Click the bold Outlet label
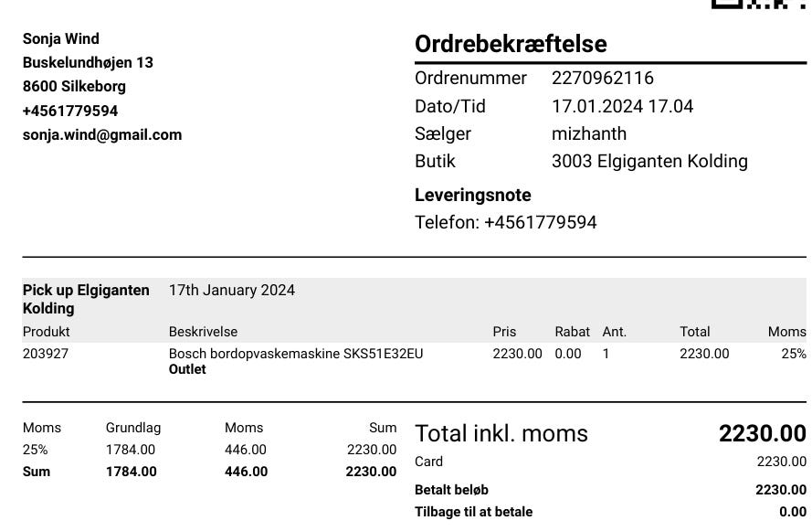 [187, 369]
